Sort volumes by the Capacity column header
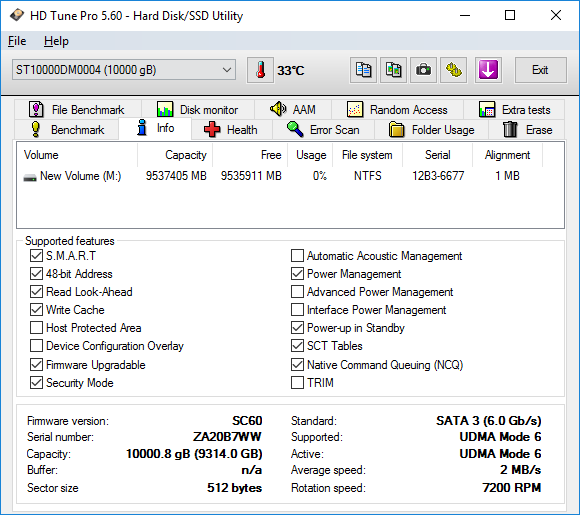Screen dimensions: 580x515 coord(175,155)
